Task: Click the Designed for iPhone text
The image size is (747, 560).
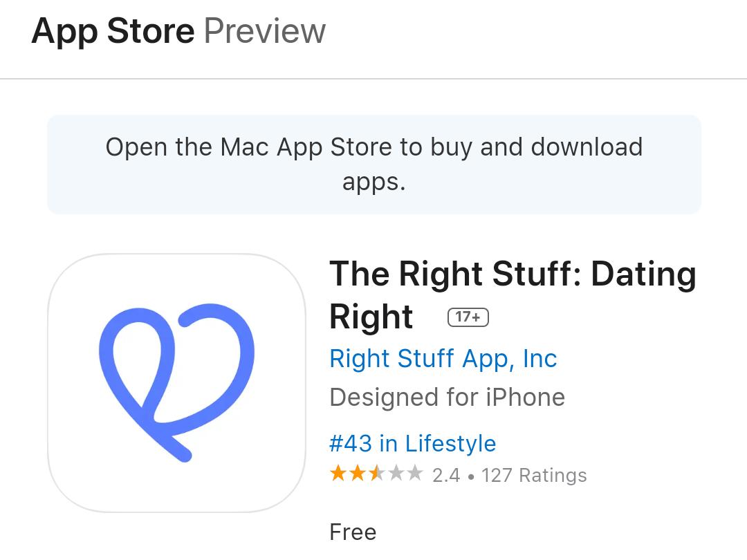Action: tap(448, 397)
